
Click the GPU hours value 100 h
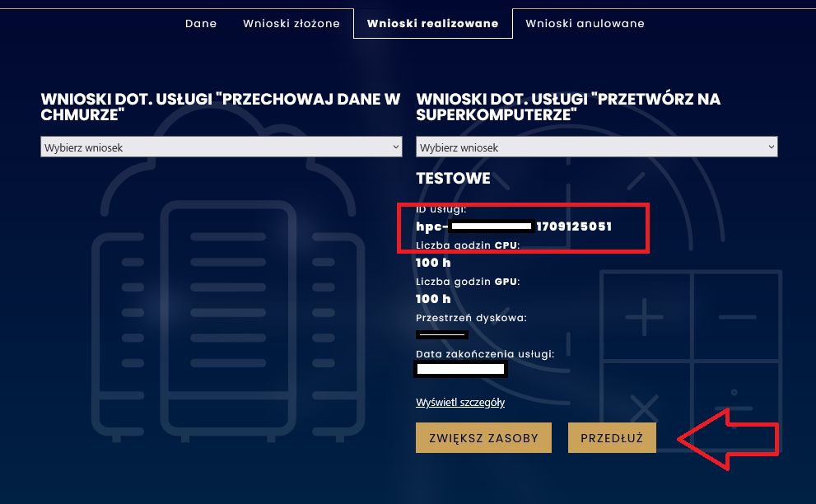click(x=433, y=299)
